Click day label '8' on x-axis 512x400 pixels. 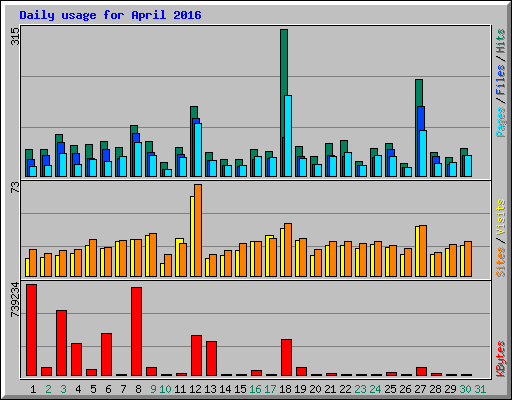tap(138, 389)
